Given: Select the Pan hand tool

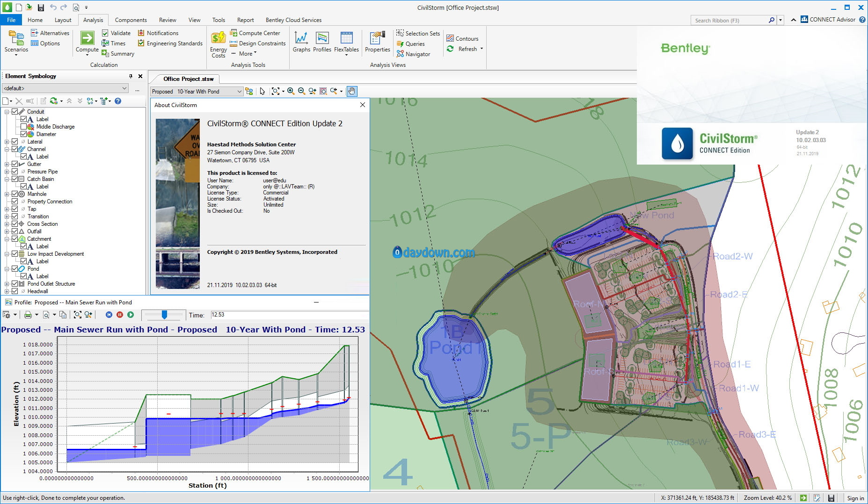Looking at the screenshot, I should click(x=351, y=91).
